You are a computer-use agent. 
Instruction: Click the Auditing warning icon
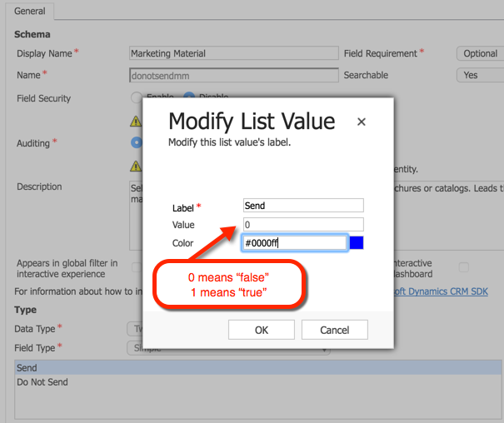pos(136,166)
